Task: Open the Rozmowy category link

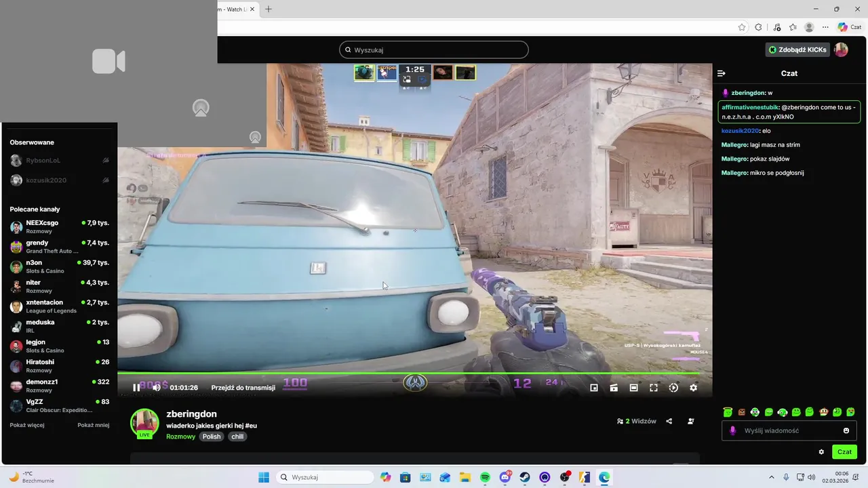Action: (180, 436)
